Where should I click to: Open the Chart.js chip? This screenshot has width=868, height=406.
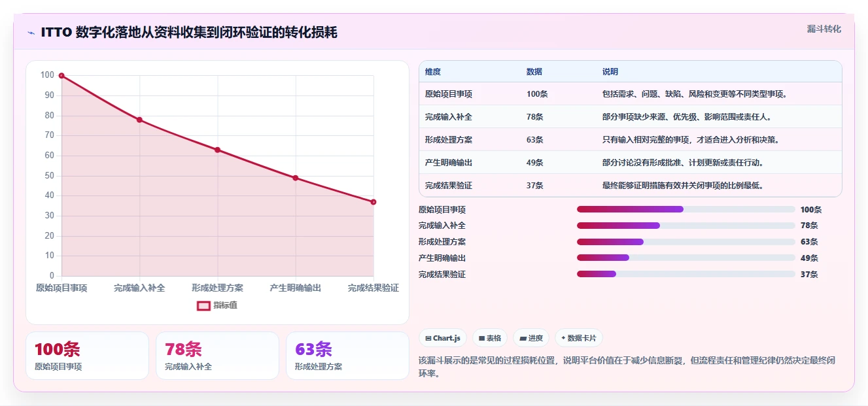tap(443, 338)
